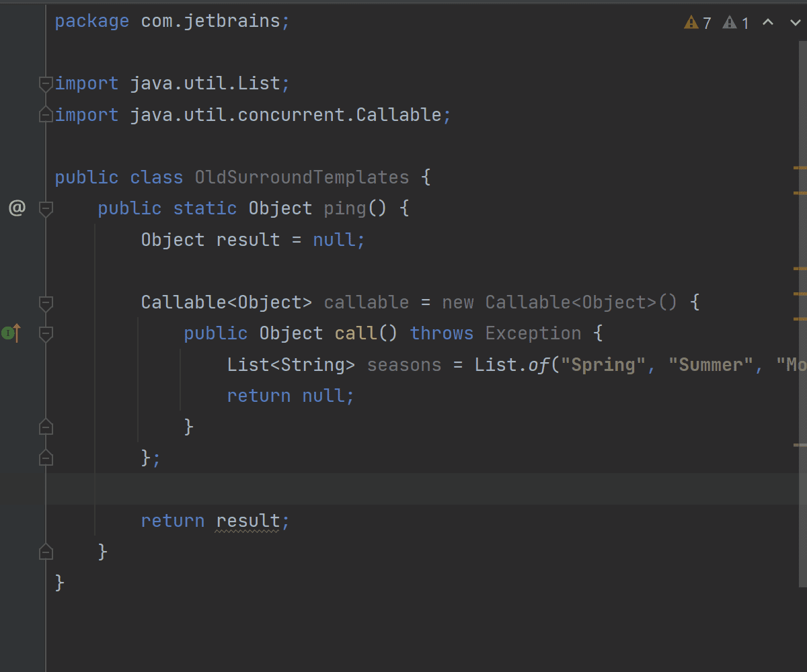The width and height of the screenshot is (807, 672).
Task: Click the variable name 'callable'
Action: (x=367, y=302)
